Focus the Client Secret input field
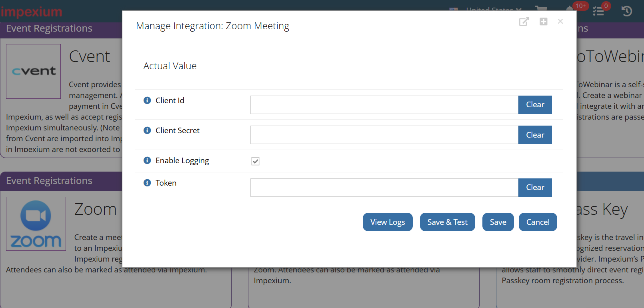644x308 pixels. (x=384, y=135)
